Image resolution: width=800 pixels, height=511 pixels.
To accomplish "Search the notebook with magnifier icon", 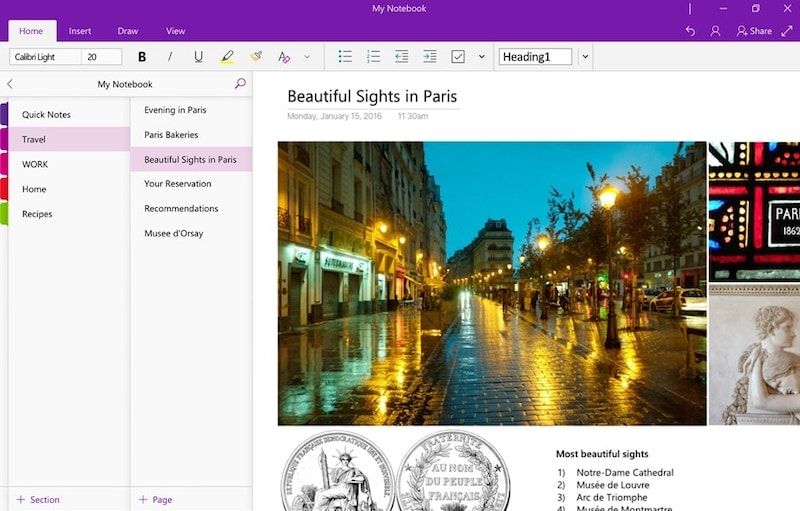I will 240,84.
